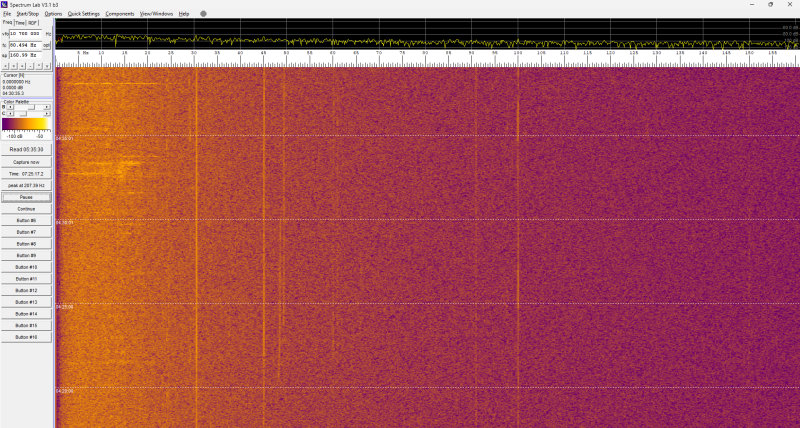This screenshot has width=800, height=428.
Task: Click Button #11
Action: [26, 279]
